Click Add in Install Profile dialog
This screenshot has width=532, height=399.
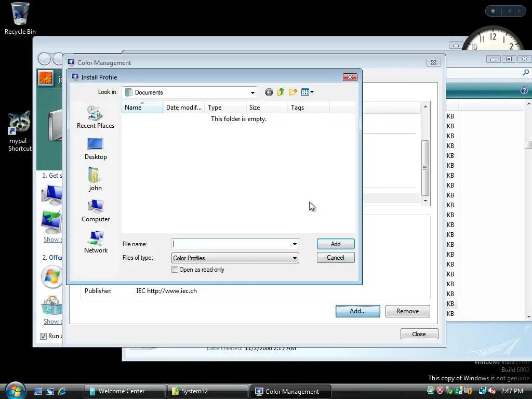(336, 244)
